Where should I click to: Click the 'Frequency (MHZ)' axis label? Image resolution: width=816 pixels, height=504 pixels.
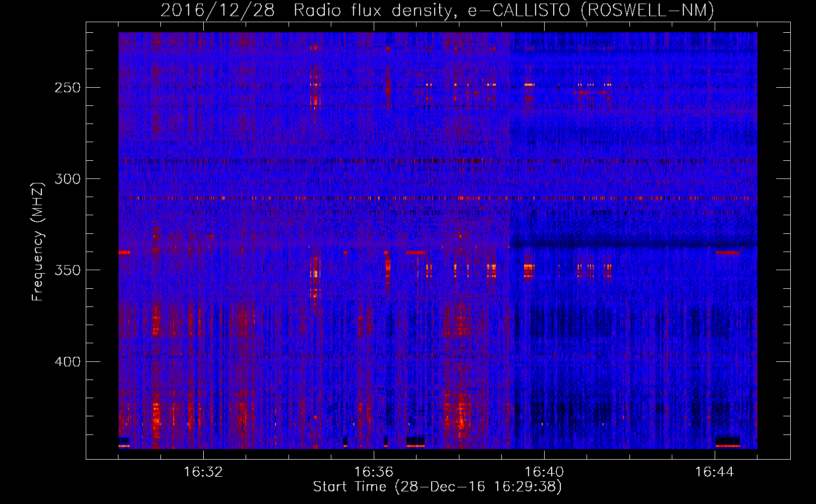pyautogui.click(x=38, y=241)
